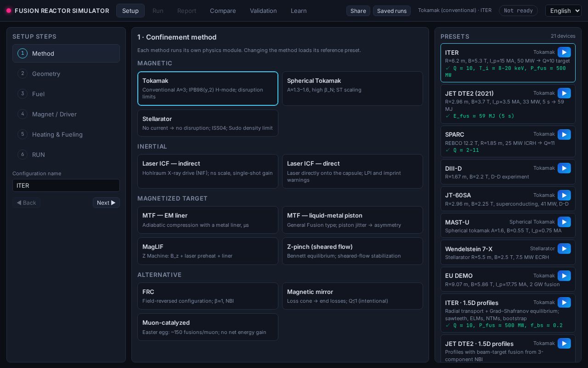The image size is (588, 368).
Task: Load MAST-U preset play icon
Action: [564, 222]
